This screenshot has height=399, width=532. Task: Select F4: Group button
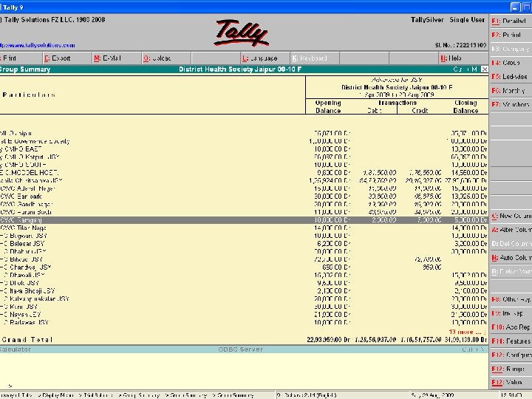click(511, 63)
